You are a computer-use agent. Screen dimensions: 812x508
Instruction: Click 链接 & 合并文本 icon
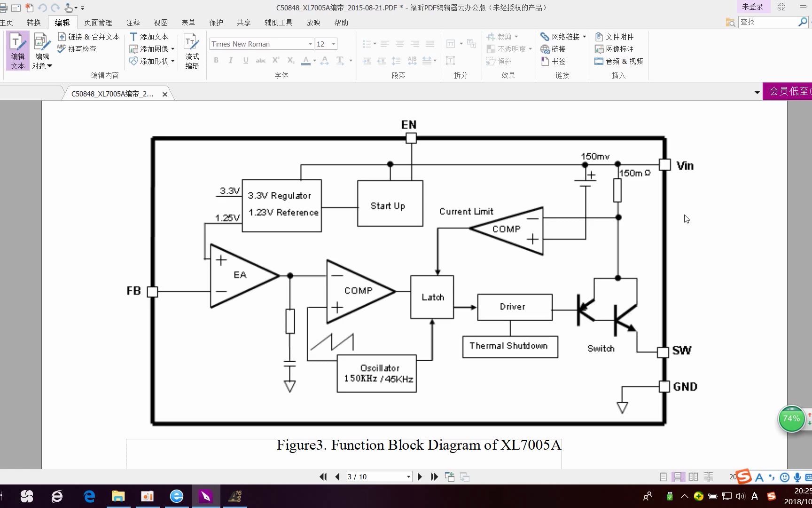pyautogui.click(x=62, y=37)
